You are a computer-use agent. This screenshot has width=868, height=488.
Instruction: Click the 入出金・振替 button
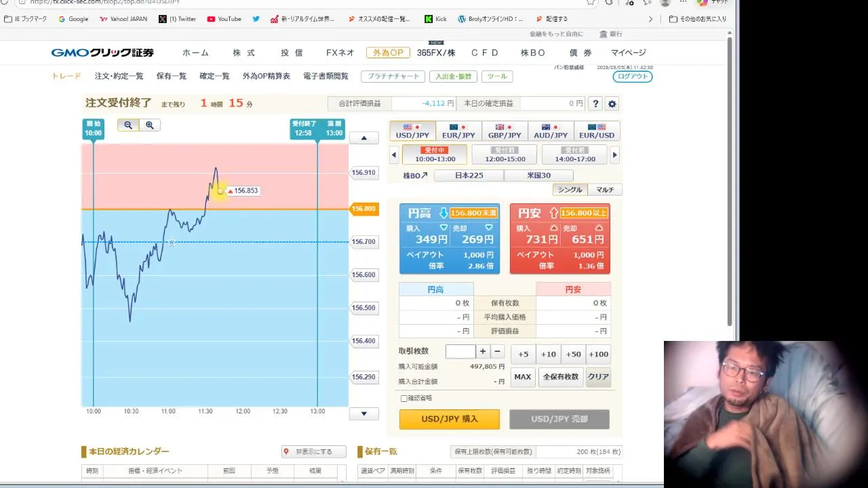tap(453, 77)
